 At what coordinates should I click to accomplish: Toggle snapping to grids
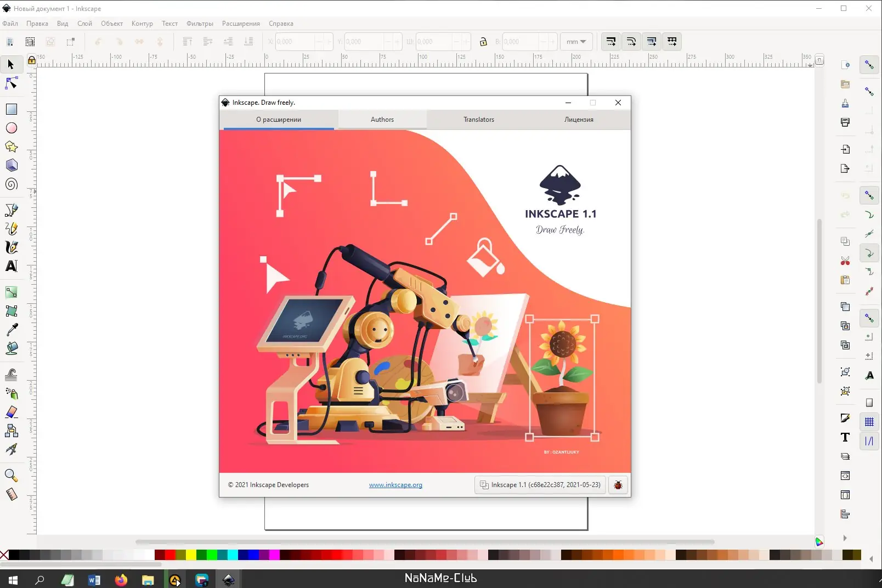pos(869,422)
